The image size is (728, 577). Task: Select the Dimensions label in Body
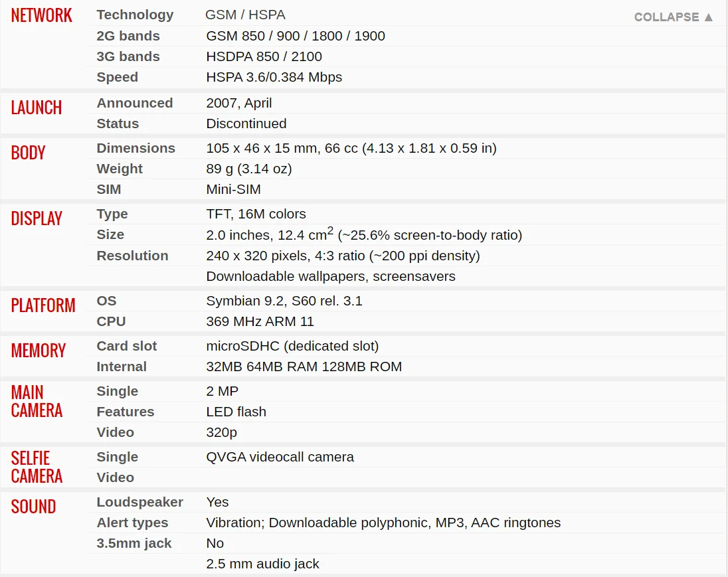pos(136,148)
